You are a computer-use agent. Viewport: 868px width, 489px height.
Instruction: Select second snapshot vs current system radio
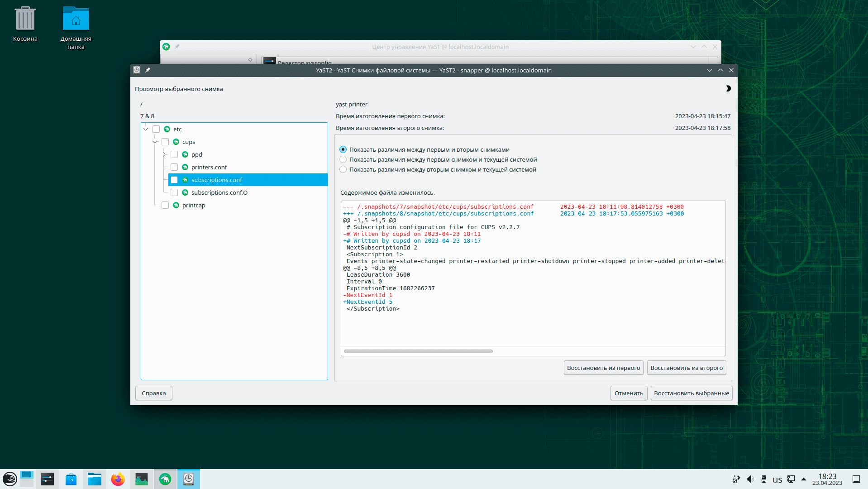click(343, 170)
